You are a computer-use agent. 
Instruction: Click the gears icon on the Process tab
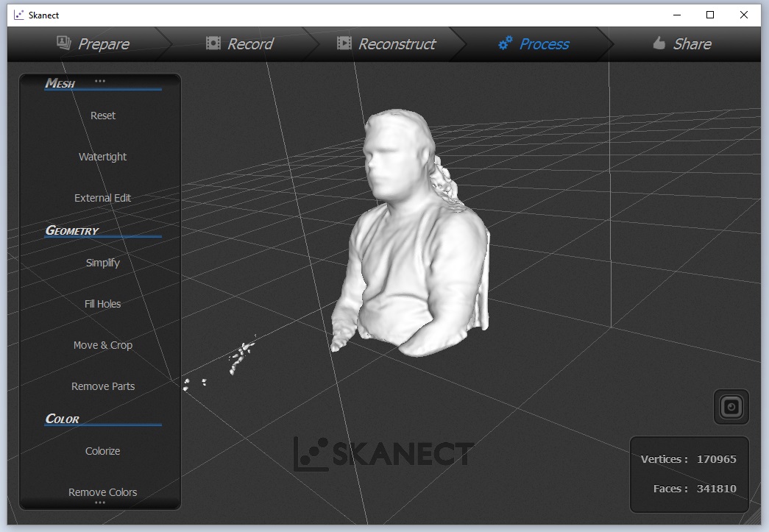pos(504,43)
